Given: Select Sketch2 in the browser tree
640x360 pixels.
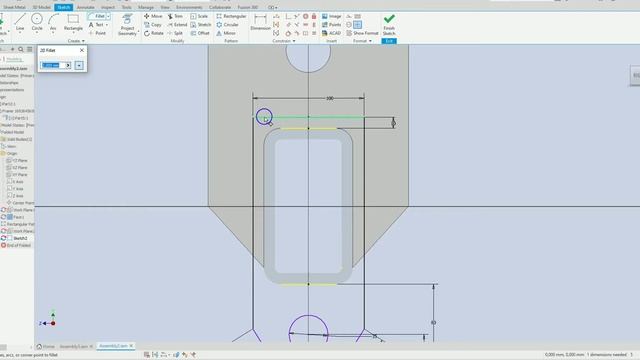Looking at the screenshot, I should [x=20, y=238].
